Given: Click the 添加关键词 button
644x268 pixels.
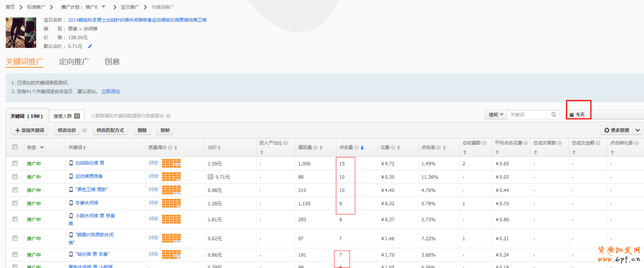Looking at the screenshot, I should (30, 130).
